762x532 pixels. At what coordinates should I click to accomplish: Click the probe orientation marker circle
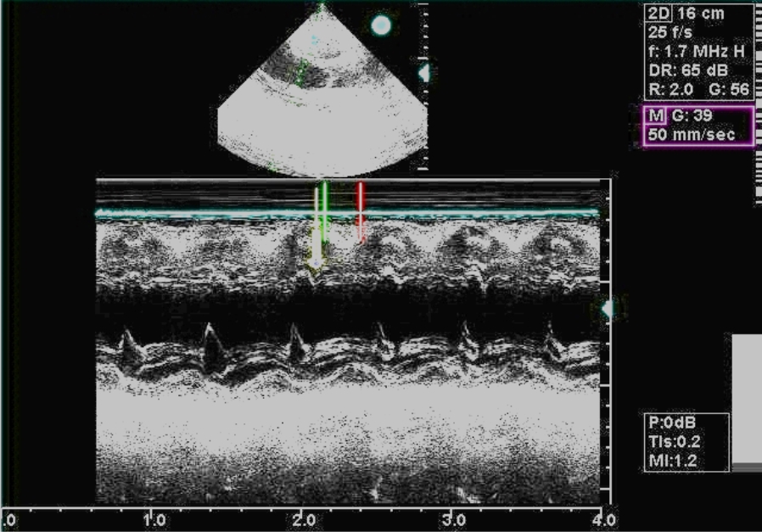tap(381, 25)
